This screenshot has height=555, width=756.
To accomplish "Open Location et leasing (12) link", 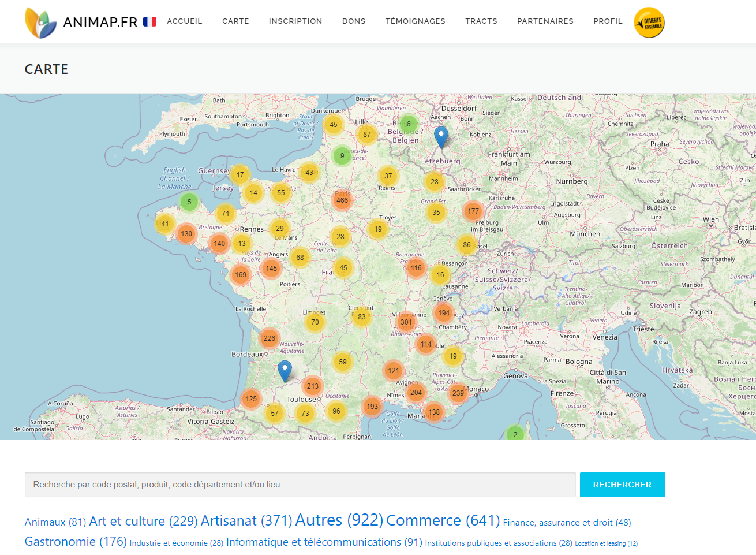I will [607, 544].
